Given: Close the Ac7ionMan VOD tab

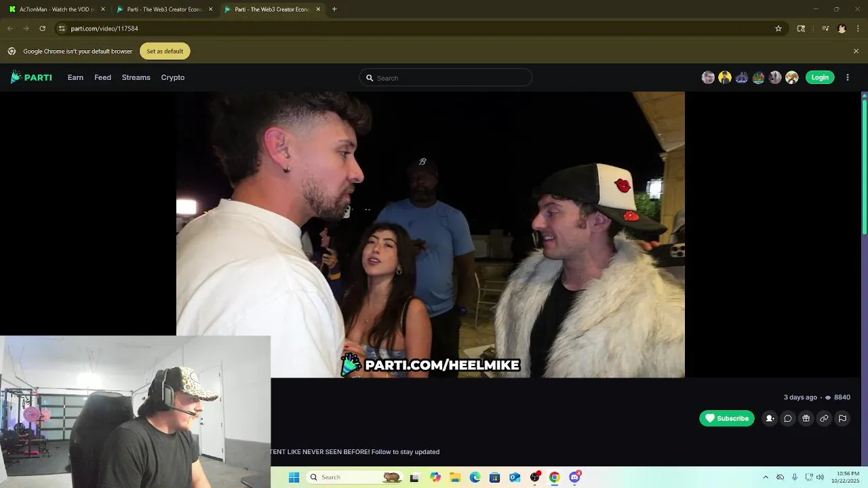Looking at the screenshot, I should point(103,9).
